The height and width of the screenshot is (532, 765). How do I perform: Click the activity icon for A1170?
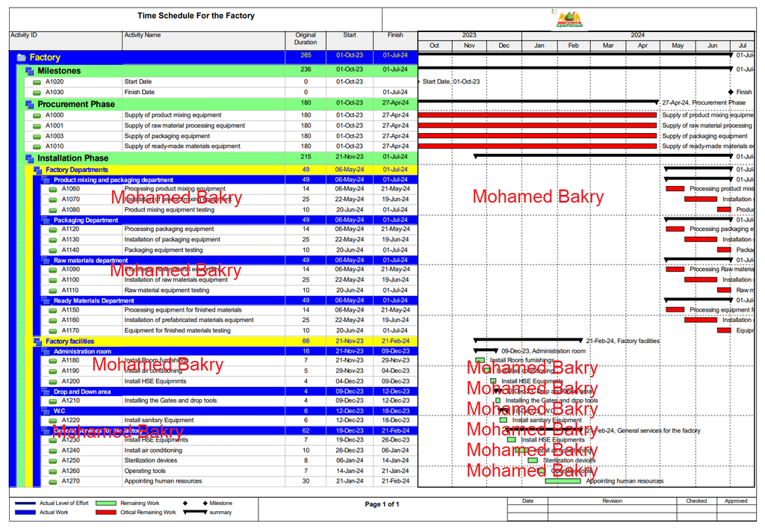[x=53, y=331]
